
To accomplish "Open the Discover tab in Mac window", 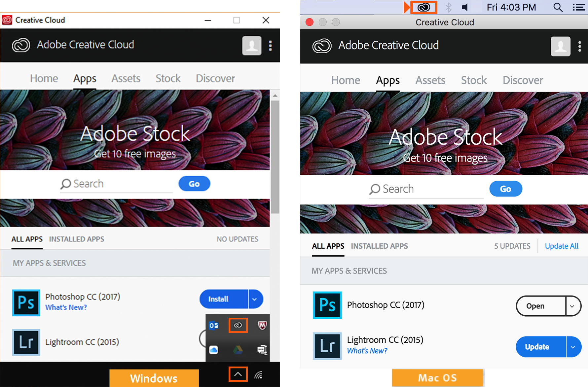I will [523, 80].
